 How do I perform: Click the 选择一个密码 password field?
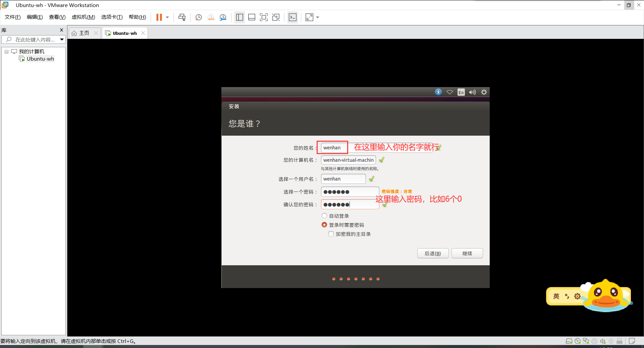click(x=350, y=192)
